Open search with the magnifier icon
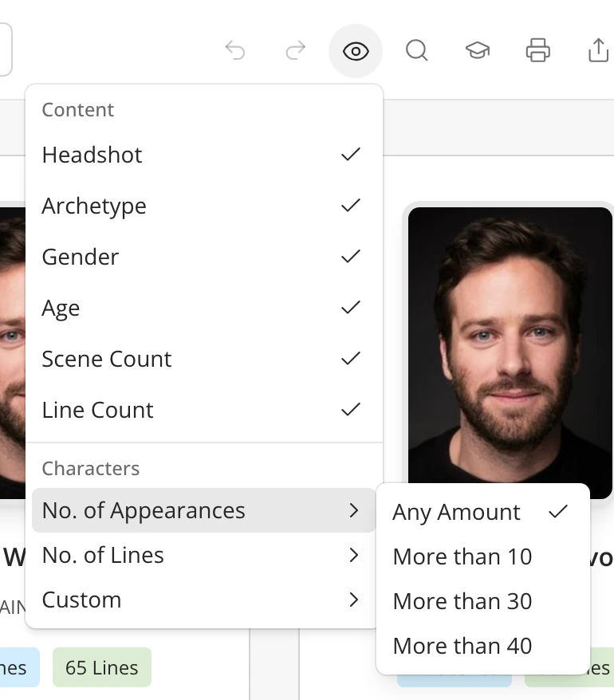This screenshot has height=700, width=614. 416,50
